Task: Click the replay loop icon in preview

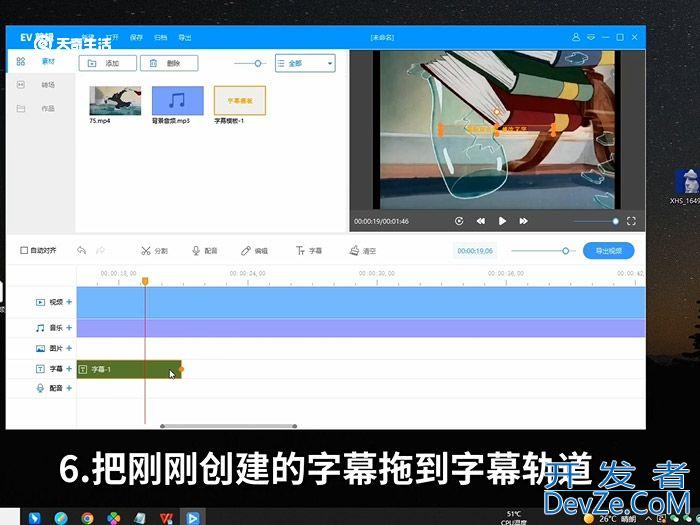Action: pyautogui.click(x=459, y=221)
